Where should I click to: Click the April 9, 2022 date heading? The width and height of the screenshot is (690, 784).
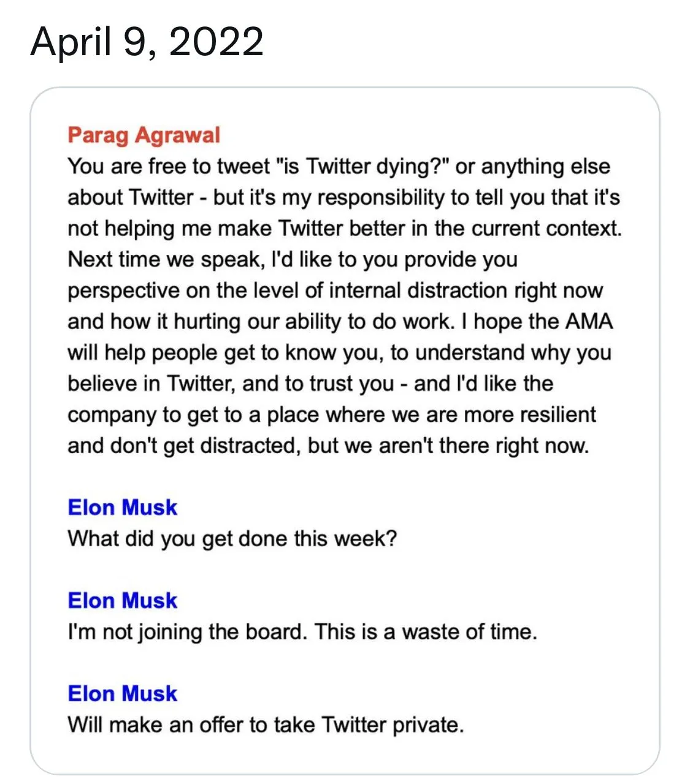147,42
